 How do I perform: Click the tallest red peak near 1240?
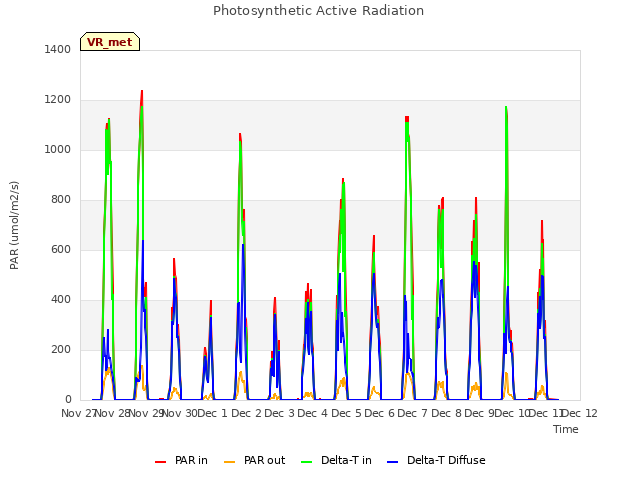(142, 92)
